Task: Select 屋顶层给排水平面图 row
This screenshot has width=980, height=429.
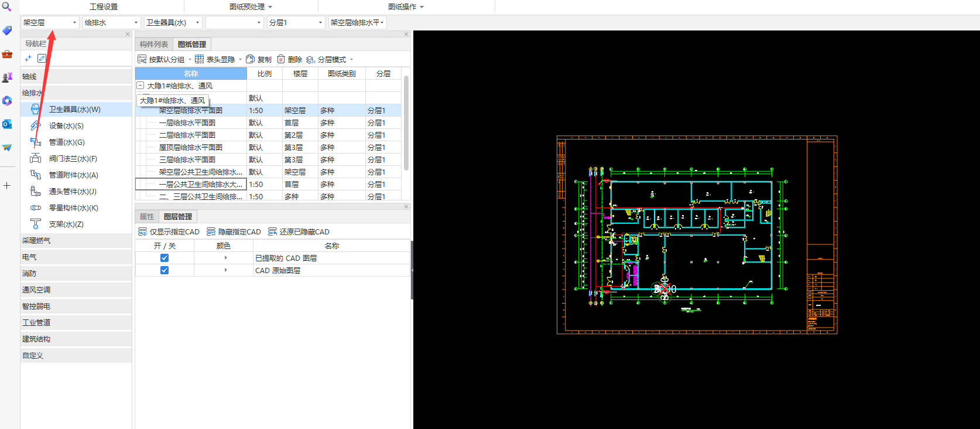Action: point(268,148)
